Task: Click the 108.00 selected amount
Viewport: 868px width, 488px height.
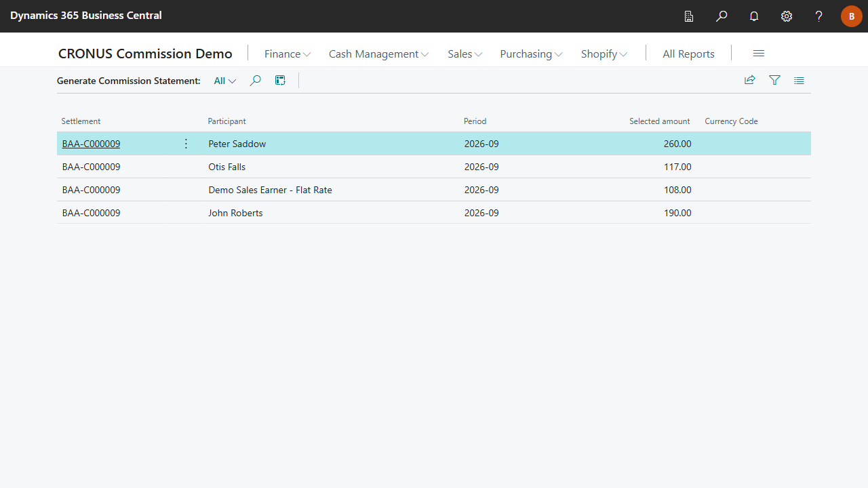Action: click(x=677, y=190)
